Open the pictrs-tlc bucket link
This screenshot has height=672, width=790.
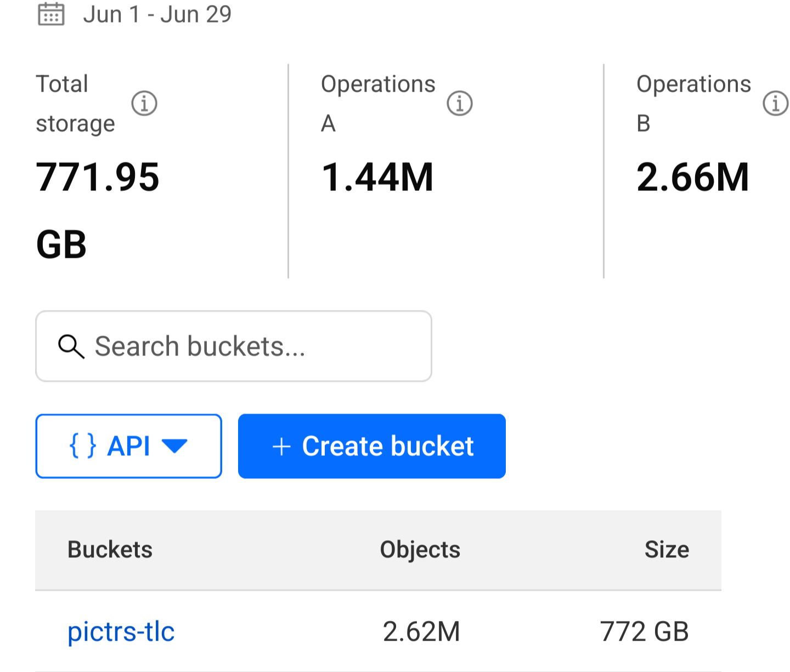121,631
